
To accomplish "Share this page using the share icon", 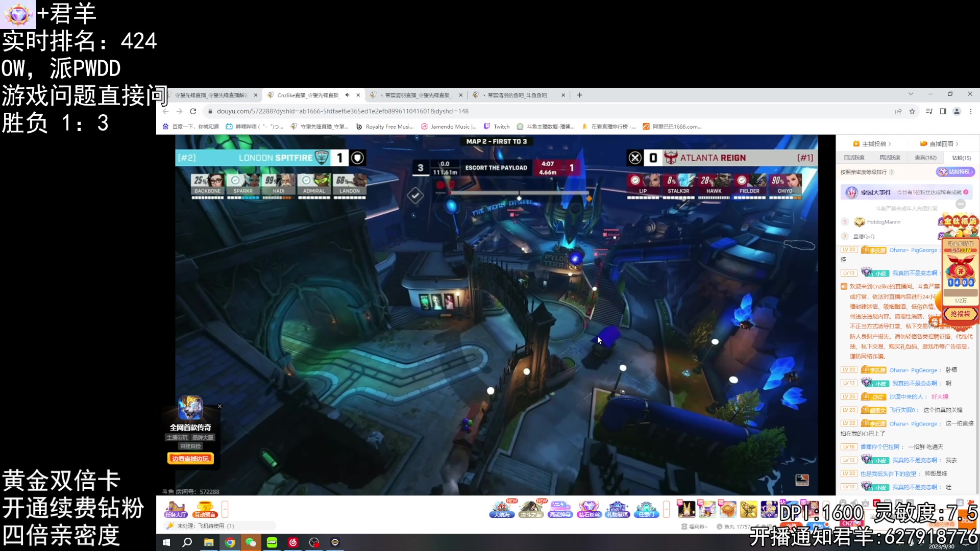I will coord(898,111).
